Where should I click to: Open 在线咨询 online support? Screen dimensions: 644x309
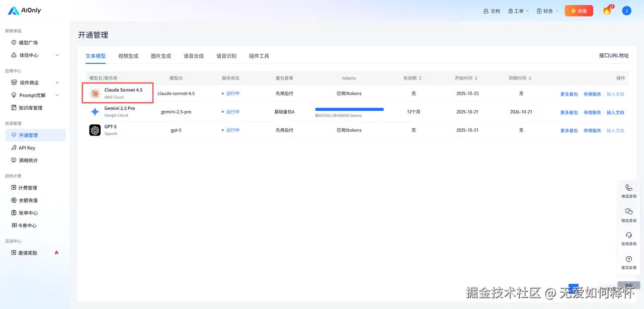(x=628, y=239)
